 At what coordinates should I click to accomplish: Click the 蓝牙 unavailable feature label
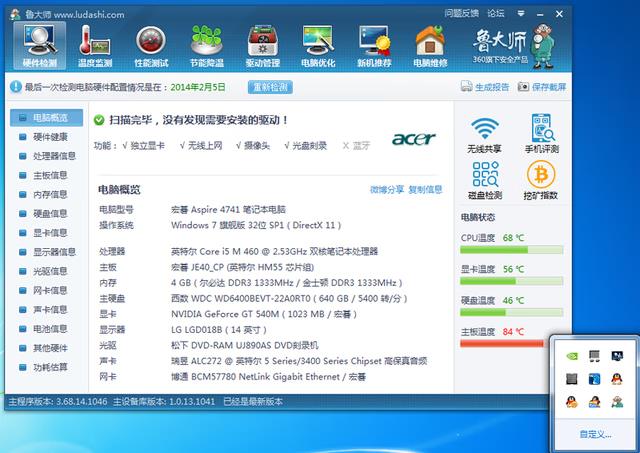356,146
